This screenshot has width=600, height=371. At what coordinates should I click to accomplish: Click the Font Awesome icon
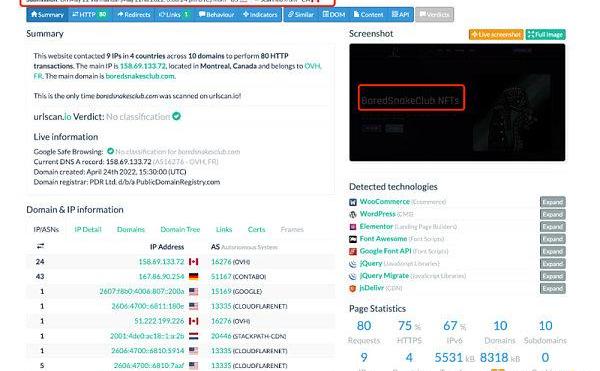(352, 239)
